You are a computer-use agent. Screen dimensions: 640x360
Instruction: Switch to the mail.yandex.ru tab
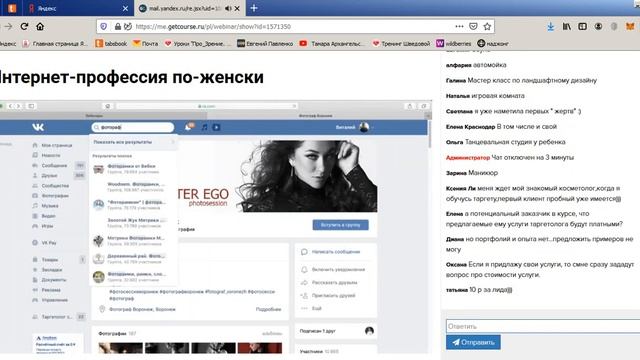coord(189,8)
